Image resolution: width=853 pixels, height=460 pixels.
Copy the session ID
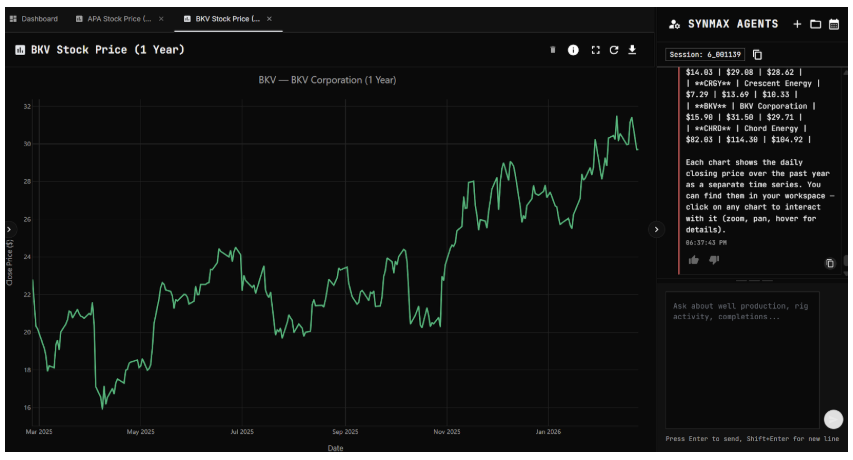pos(757,54)
